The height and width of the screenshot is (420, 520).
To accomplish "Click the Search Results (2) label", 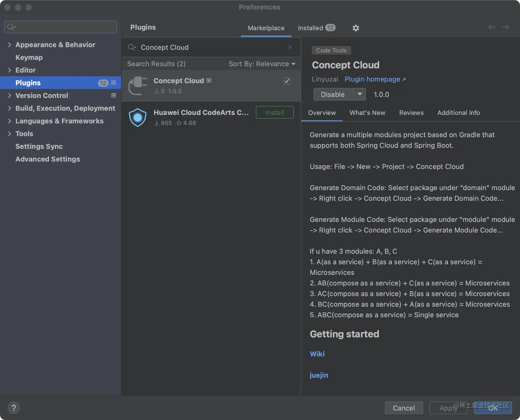I will (x=156, y=64).
